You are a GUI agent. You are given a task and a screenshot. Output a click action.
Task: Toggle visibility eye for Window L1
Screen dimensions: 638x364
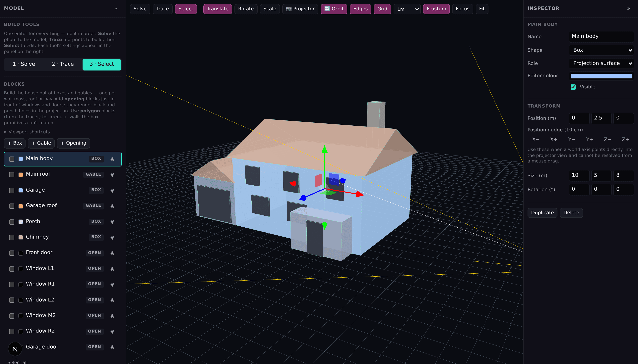click(x=112, y=269)
